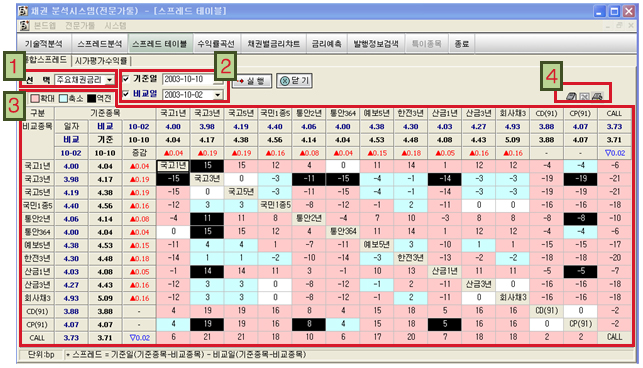Screen dimensions: 643x368
Task: Click the 국고3년 column header cell
Action: click(207, 113)
